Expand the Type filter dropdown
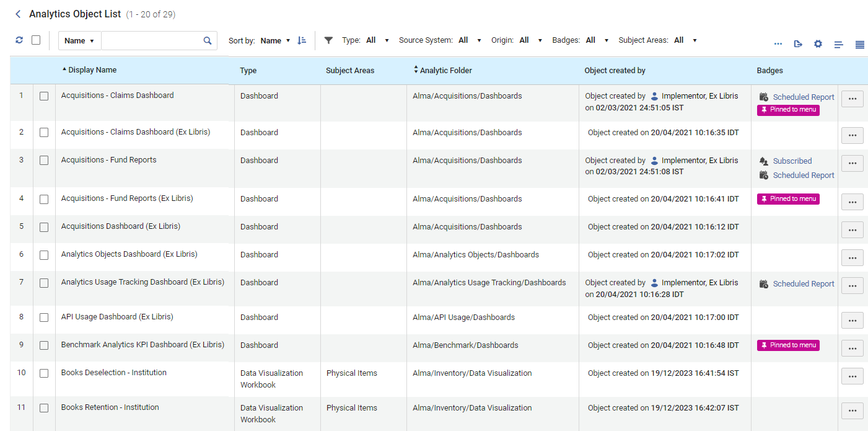The height and width of the screenshot is (431, 868). point(377,40)
